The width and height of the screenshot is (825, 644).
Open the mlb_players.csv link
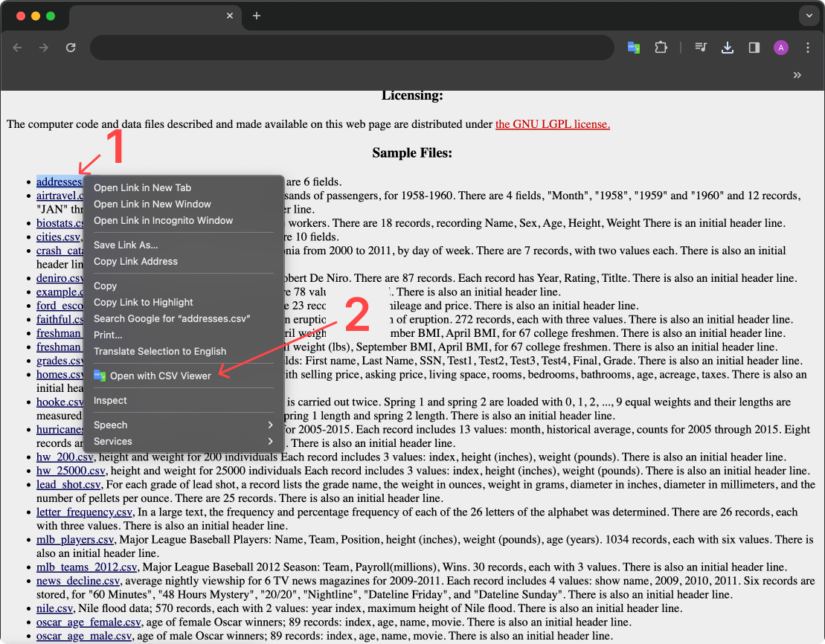[x=74, y=539]
